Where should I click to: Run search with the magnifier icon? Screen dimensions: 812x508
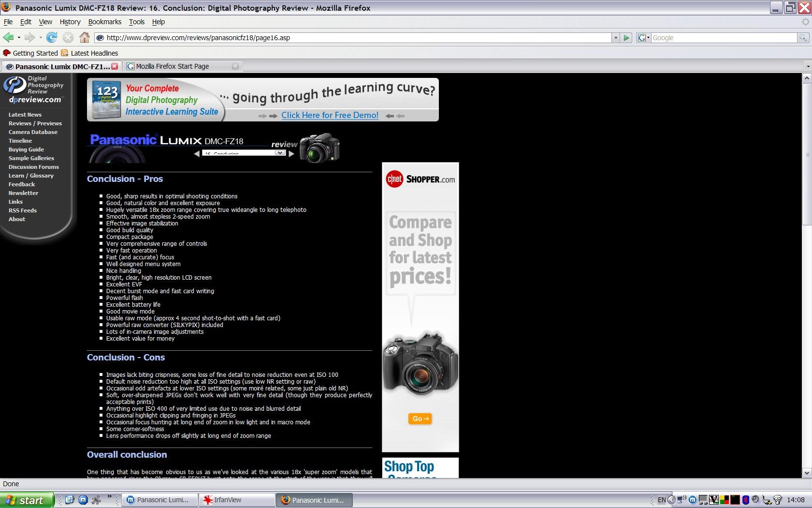point(803,38)
